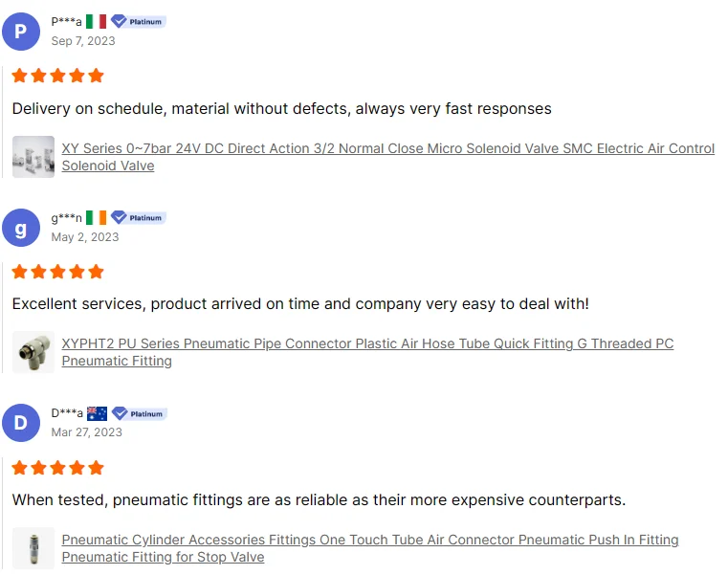Click the purple g reviewer avatar
This screenshot has height=575, width=728.
21,228
